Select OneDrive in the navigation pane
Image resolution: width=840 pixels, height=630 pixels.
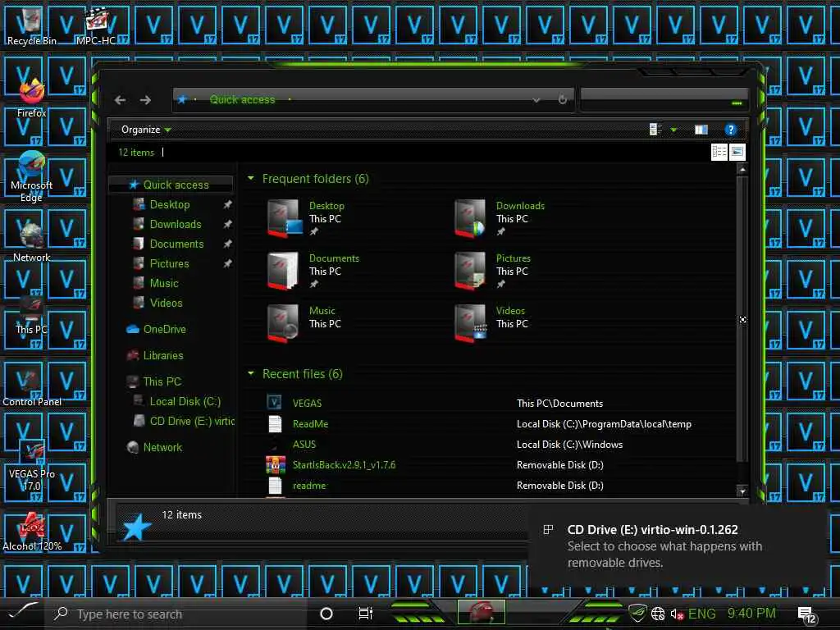[164, 330]
